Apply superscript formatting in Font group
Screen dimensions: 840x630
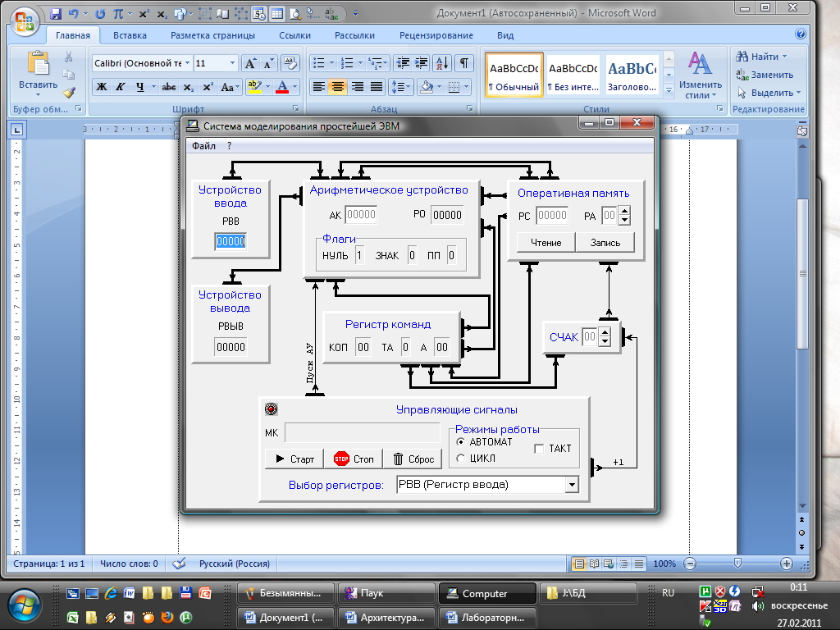pyautogui.click(x=208, y=87)
